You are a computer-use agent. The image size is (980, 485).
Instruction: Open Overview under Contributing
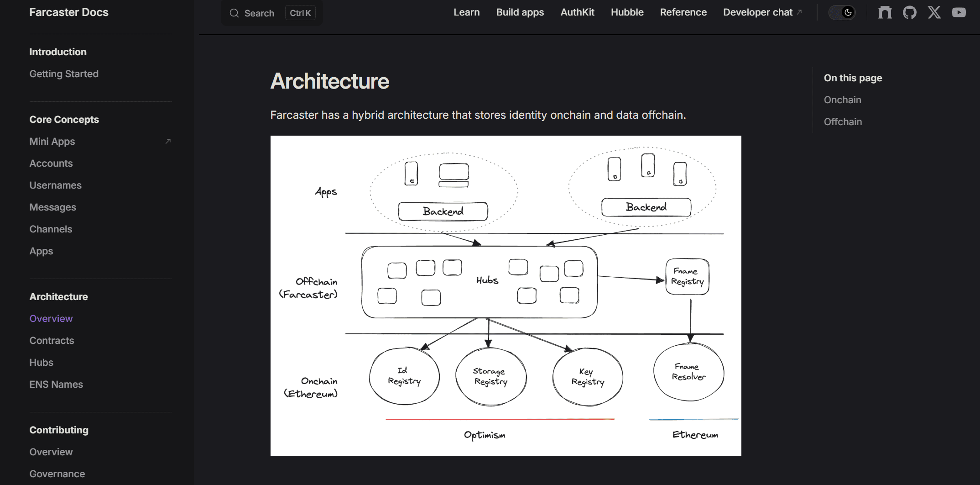[x=51, y=452]
